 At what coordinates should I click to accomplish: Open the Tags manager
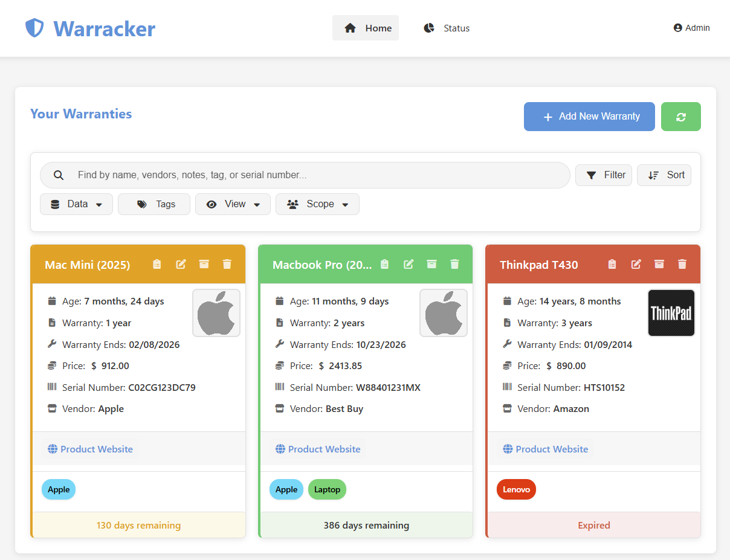154,204
